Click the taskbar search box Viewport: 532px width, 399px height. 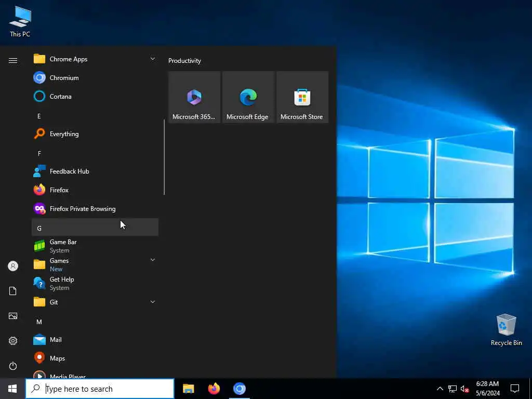point(100,389)
